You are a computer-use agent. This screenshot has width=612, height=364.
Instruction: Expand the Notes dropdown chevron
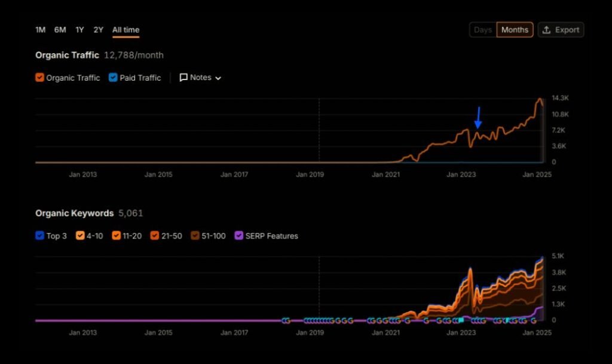point(218,78)
